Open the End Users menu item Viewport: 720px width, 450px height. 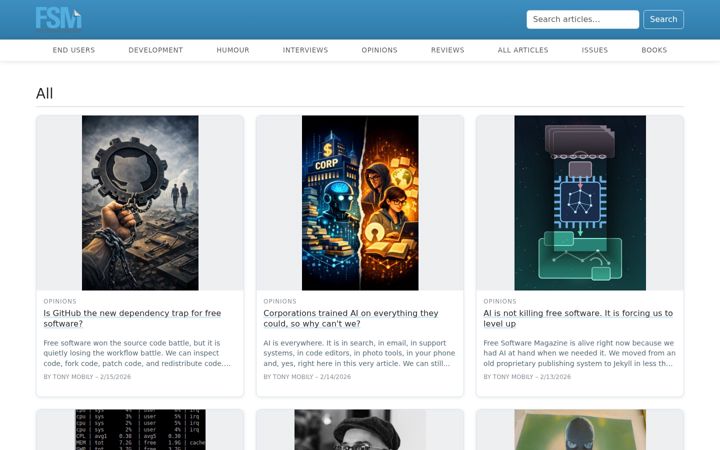[x=73, y=50]
